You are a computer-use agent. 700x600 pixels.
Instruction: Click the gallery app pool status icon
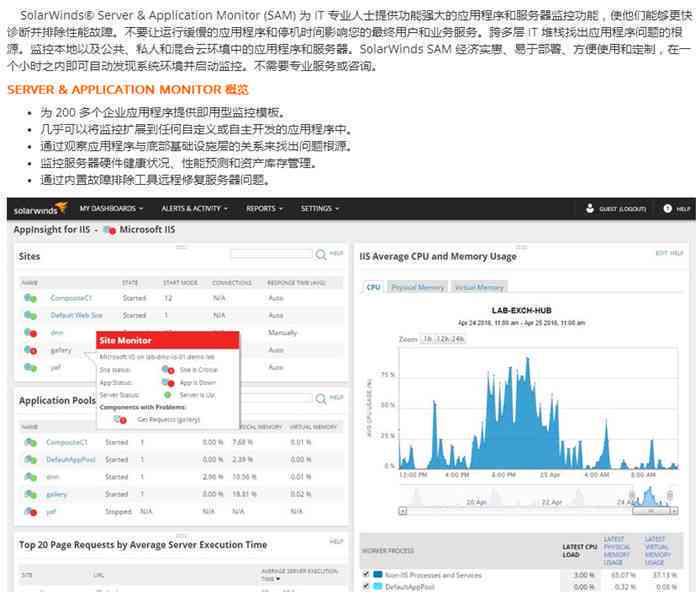30,496
